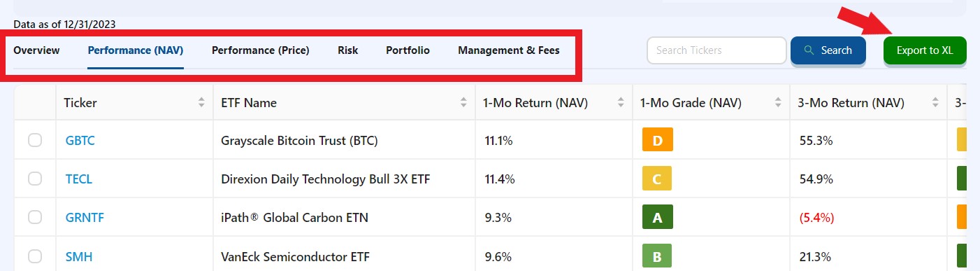Sort by 1-Mo Grade (NAV) arrows
The width and height of the screenshot is (980, 271).
point(778,103)
